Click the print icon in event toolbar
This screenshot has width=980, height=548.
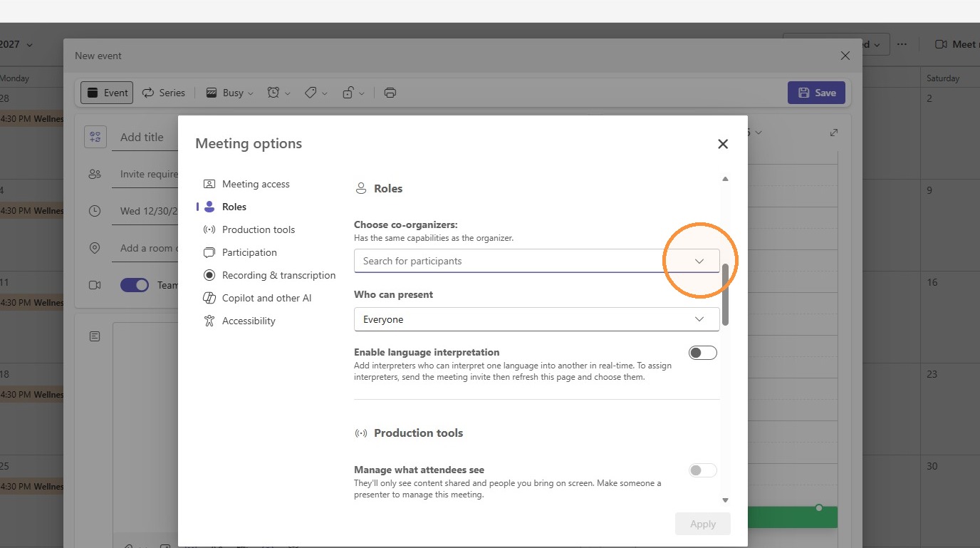[390, 93]
